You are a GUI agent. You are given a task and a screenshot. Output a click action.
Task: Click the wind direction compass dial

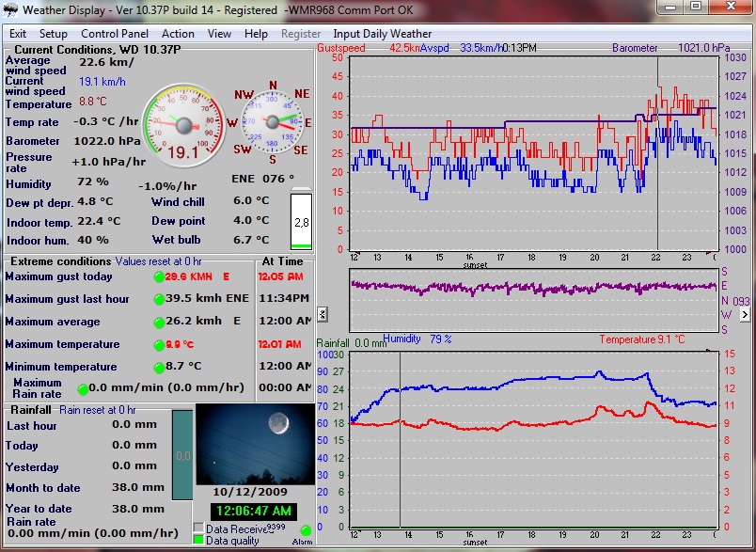[x=274, y=121]
